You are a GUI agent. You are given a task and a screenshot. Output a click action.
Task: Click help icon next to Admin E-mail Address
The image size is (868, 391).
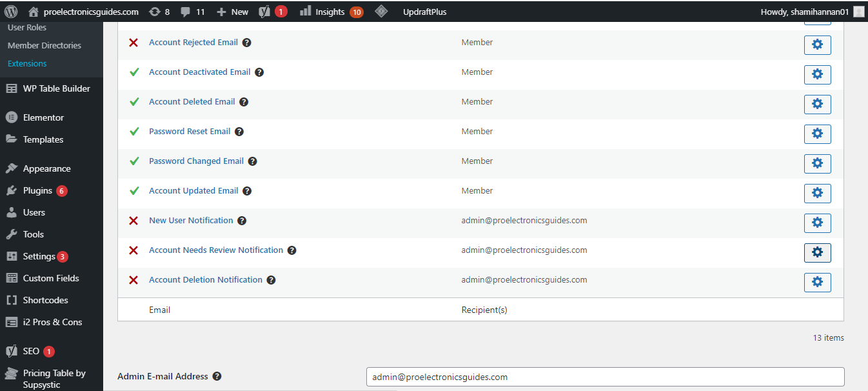tap(217, 376)
